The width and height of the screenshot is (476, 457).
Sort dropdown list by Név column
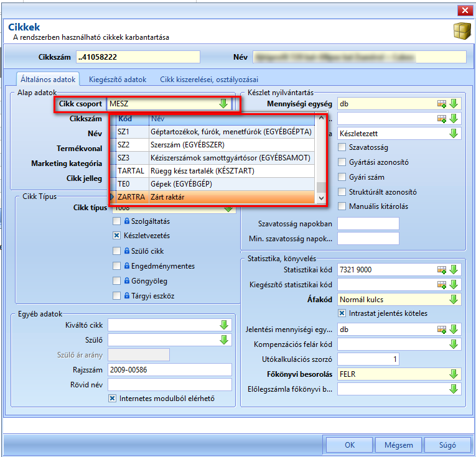(x=232, y=119)
